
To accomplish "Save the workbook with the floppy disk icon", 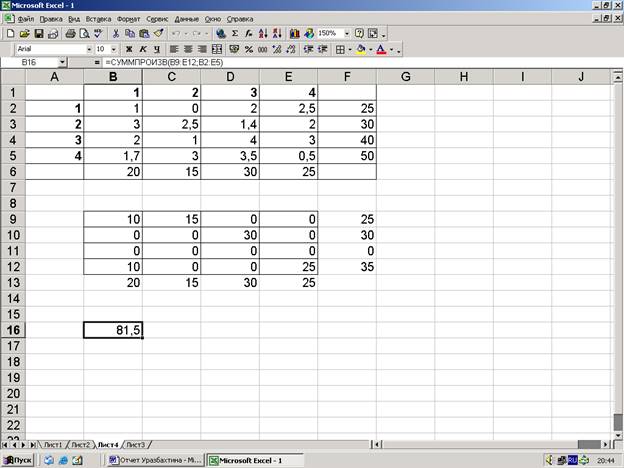I will click(x=39, y=33).
